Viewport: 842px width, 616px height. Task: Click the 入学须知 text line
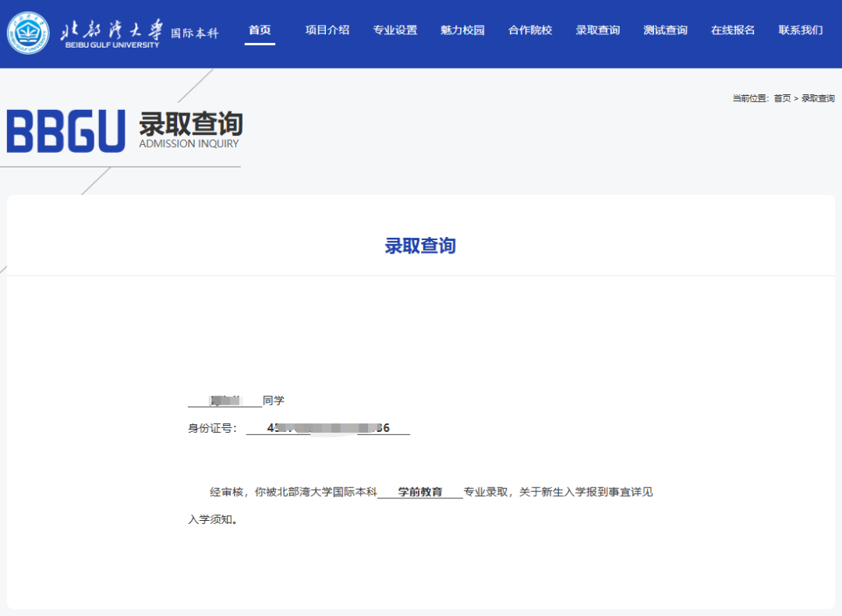[x=213, y=519]
